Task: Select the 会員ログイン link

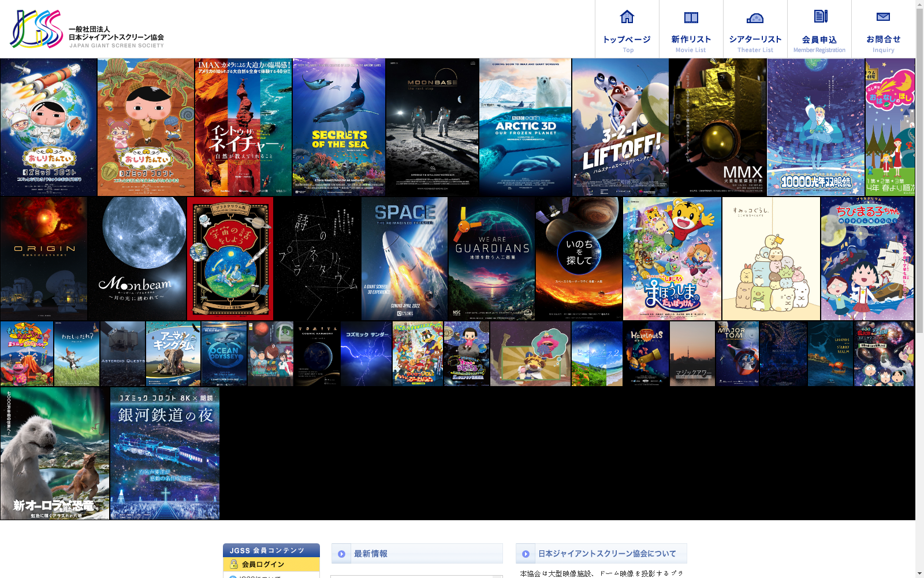Action: pos(271,564)
